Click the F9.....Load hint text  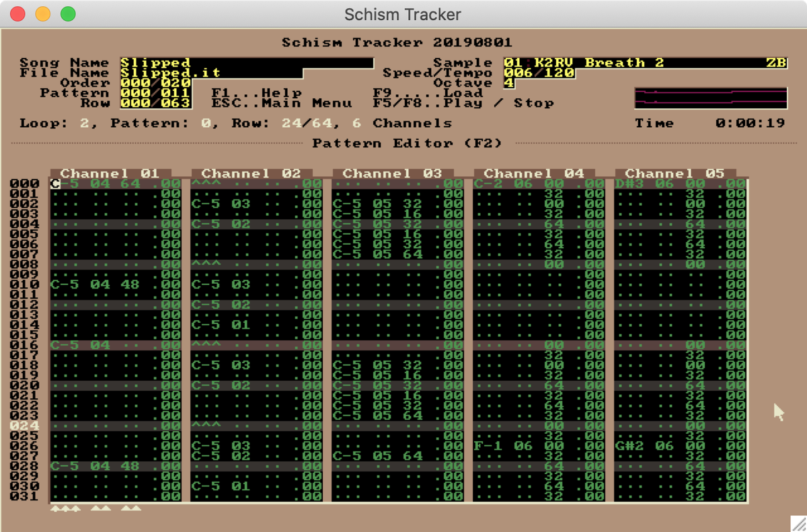[428, 93]
